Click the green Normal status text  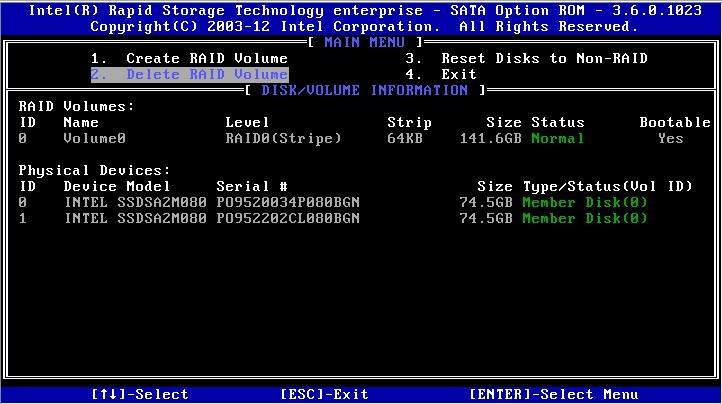tap(558, 138)
